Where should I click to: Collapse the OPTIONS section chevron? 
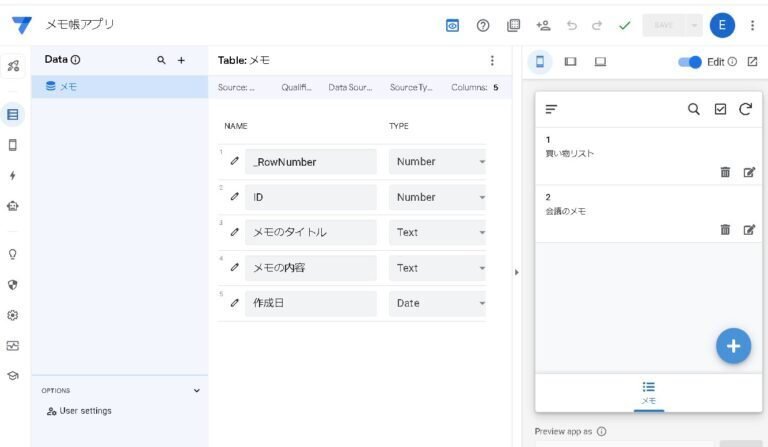coord(196,391)
